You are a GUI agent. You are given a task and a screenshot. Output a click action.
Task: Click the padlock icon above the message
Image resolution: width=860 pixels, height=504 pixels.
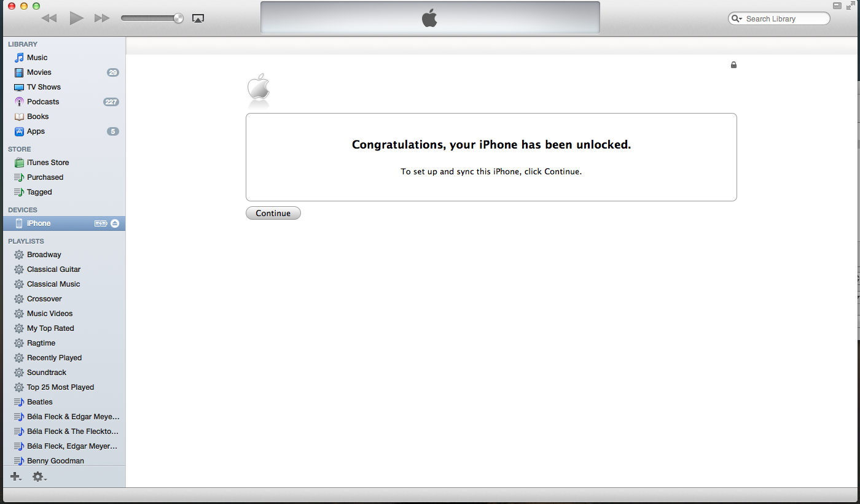[733, 64]
